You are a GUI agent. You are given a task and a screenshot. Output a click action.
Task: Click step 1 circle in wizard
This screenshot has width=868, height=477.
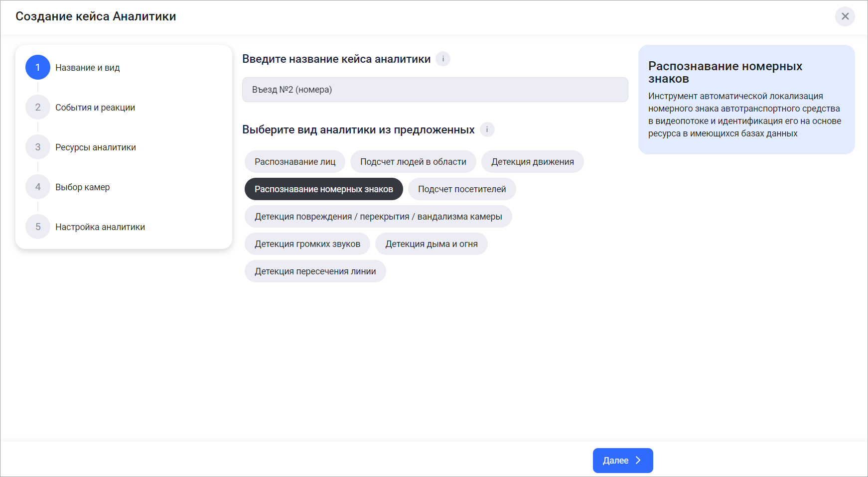coord(38,67)
